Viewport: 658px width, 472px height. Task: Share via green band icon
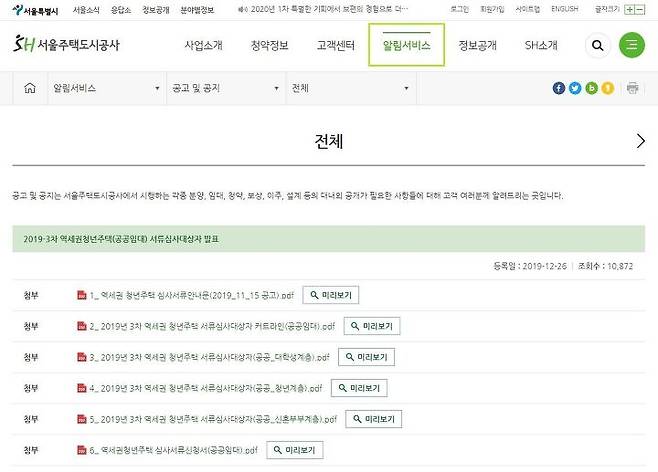tap(591, 88)
